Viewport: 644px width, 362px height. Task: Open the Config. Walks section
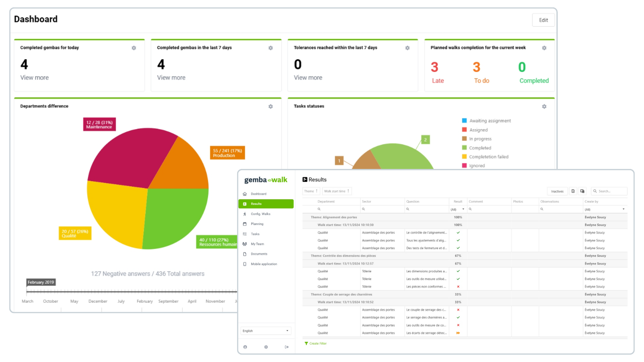point(261,214)
